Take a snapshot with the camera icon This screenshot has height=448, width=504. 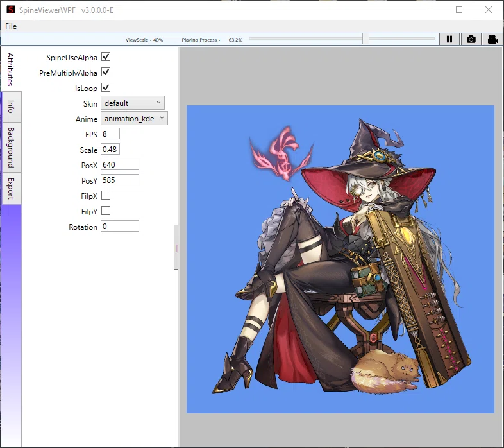pyautogui.click(x=471, y=39)
